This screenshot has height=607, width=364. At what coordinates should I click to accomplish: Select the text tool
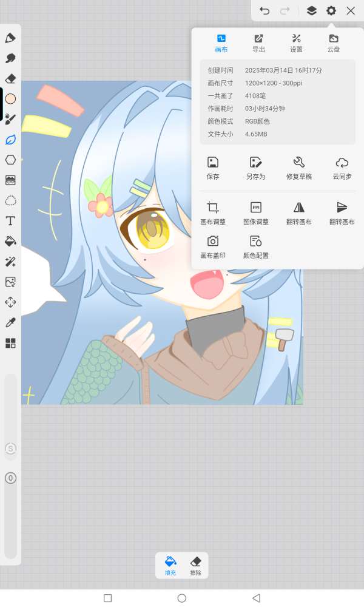10,221
